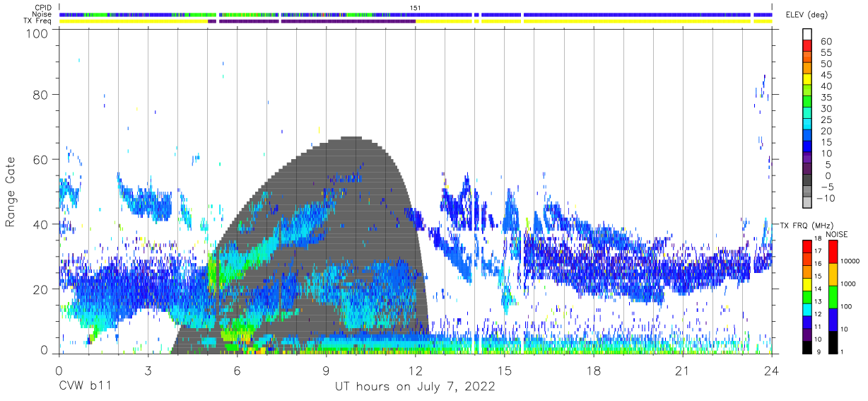This screenshot has height=401, width=868.
Task: Click the 3 tick label on UT hours axis
Action: click(x=148, y=370)
